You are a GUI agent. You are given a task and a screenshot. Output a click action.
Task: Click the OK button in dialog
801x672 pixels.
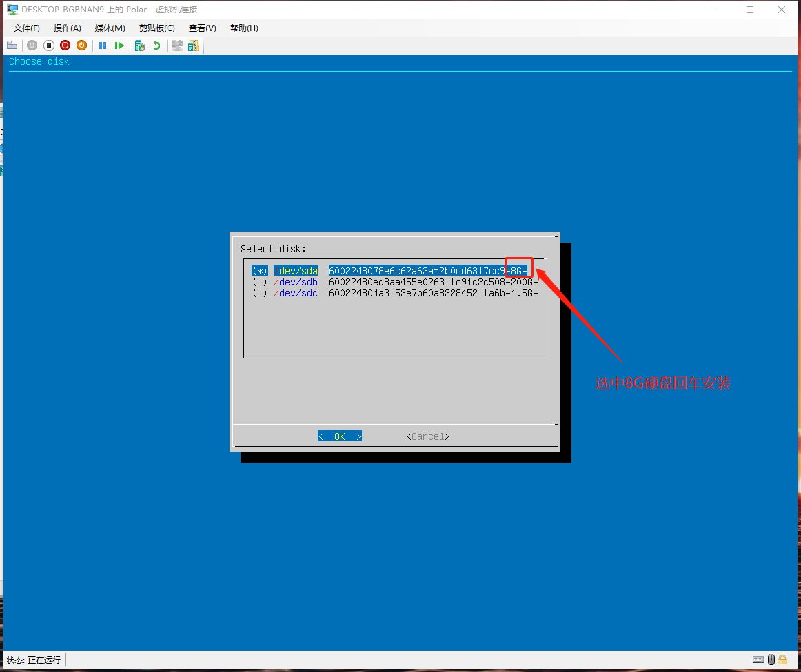click(x=340, y=436)
